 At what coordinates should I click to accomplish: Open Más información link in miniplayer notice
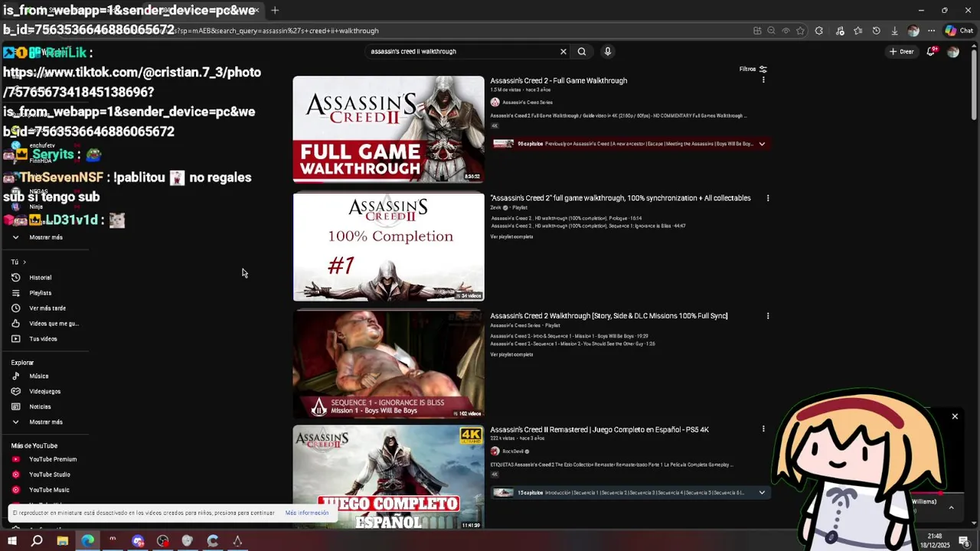coord(307,513)
